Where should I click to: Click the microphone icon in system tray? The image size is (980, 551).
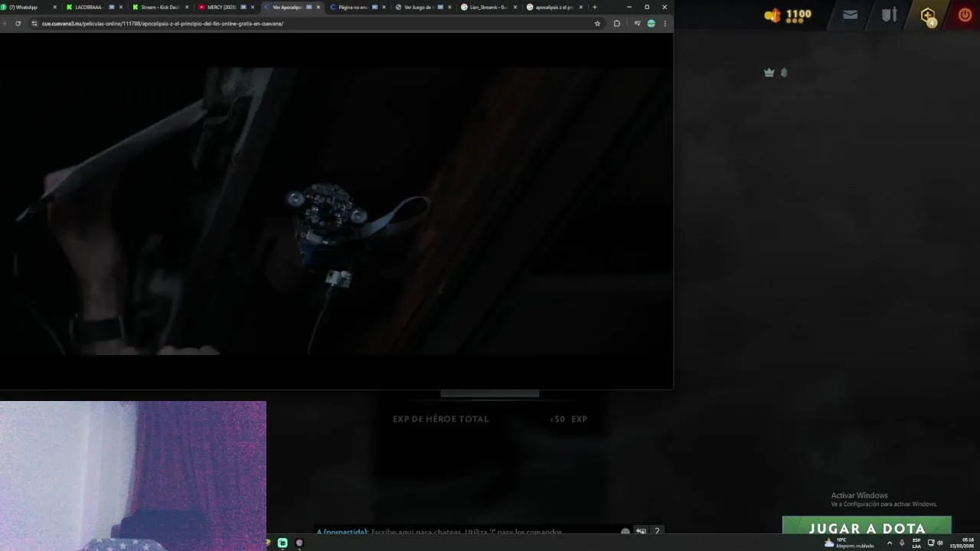click(x=902, y=543)
